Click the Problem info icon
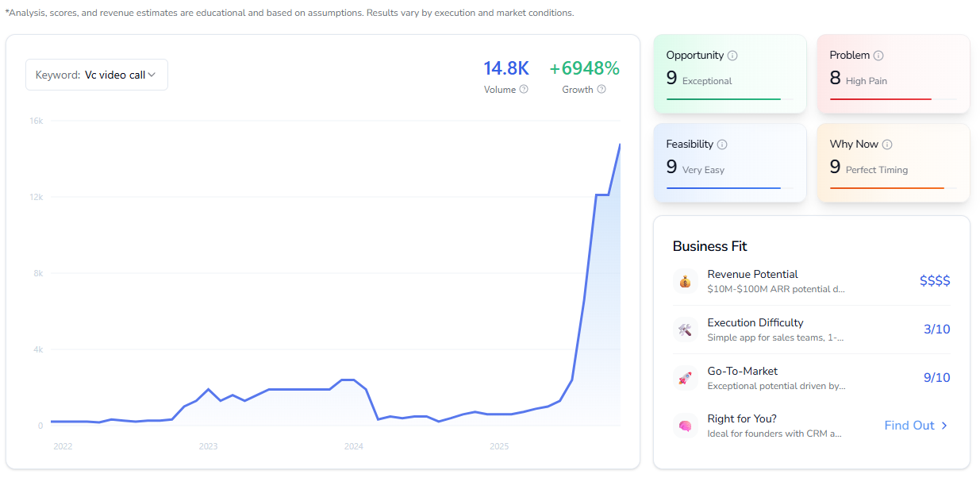980x478 pixels. [878, 56]
